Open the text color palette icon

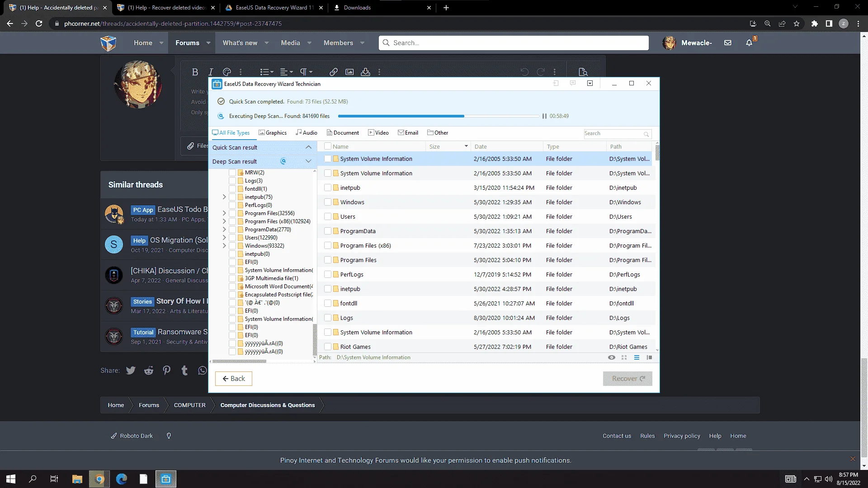click(227, 72)
